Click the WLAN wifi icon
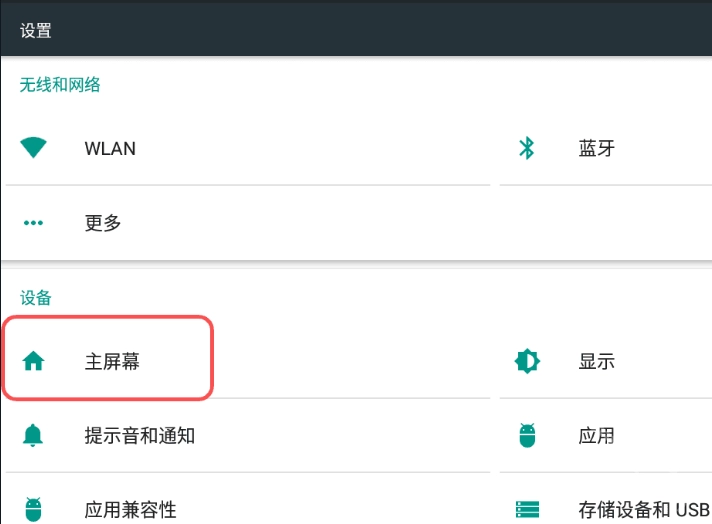The image size is (712, 524). click(34, 148)
